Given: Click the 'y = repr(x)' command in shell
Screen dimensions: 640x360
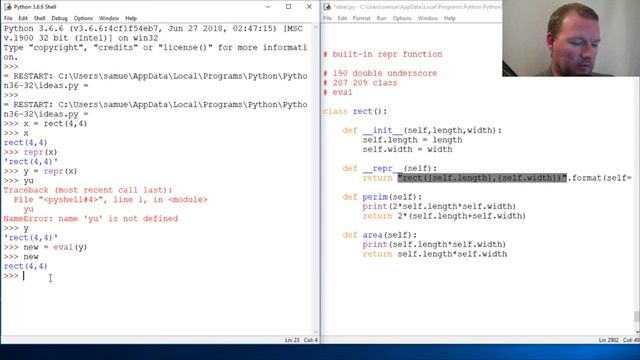Looking at the screenshot, I should (50, 171).
